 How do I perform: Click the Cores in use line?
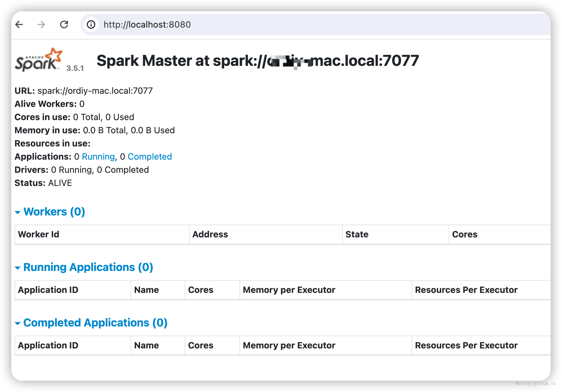74,117
